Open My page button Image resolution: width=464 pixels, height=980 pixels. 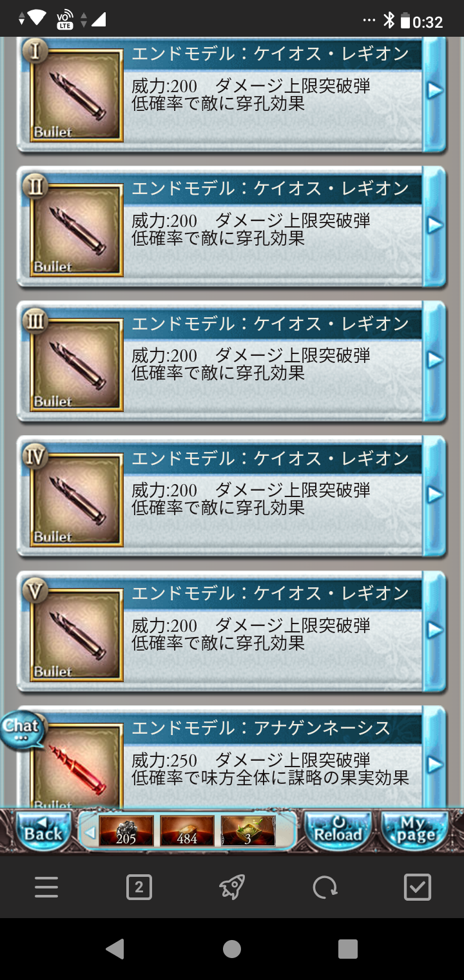[x=414, y=831]
